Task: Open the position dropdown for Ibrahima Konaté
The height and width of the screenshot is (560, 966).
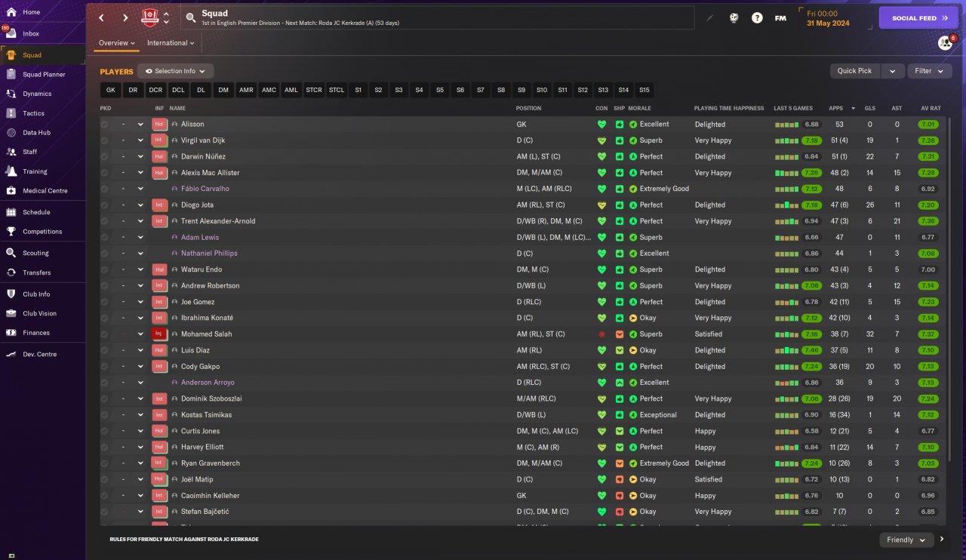Action: pyautogui.click(x=140, y=318)
